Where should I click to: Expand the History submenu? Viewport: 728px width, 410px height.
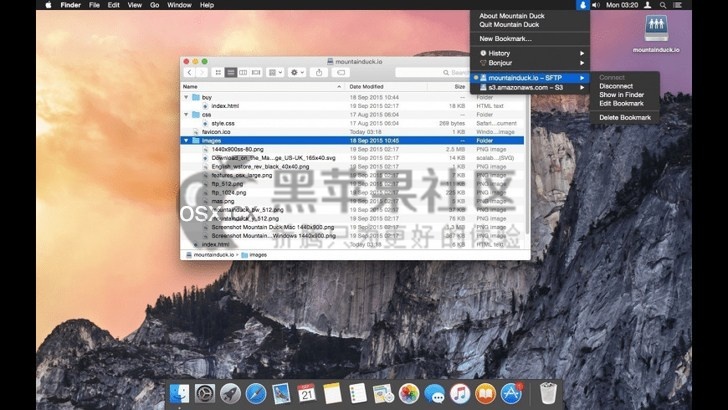[x=531, y=53]
